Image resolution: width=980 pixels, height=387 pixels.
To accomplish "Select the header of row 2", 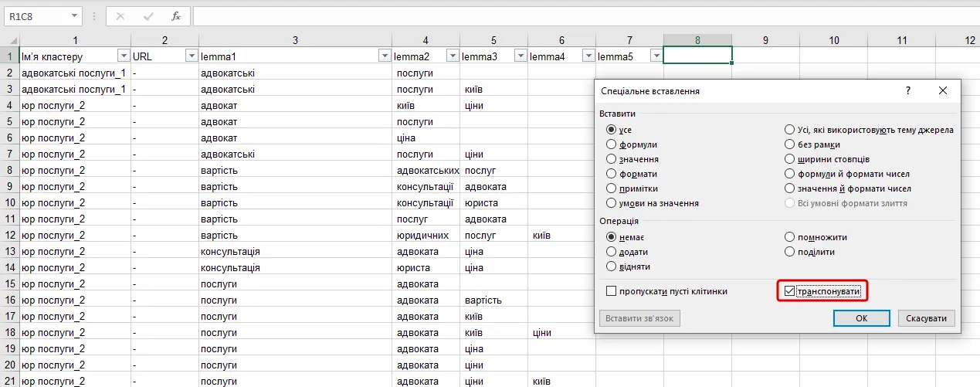I will coord(9,73).
